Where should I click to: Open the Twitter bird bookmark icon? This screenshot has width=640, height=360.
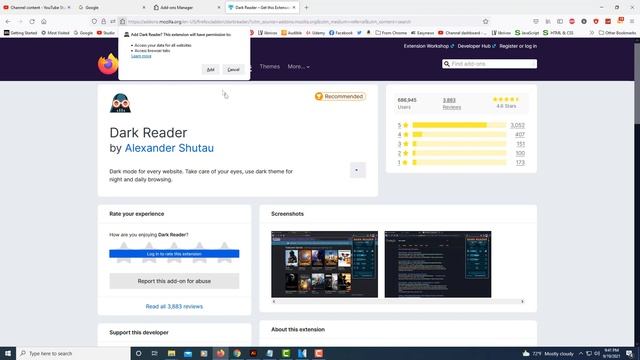coord(359,33)
